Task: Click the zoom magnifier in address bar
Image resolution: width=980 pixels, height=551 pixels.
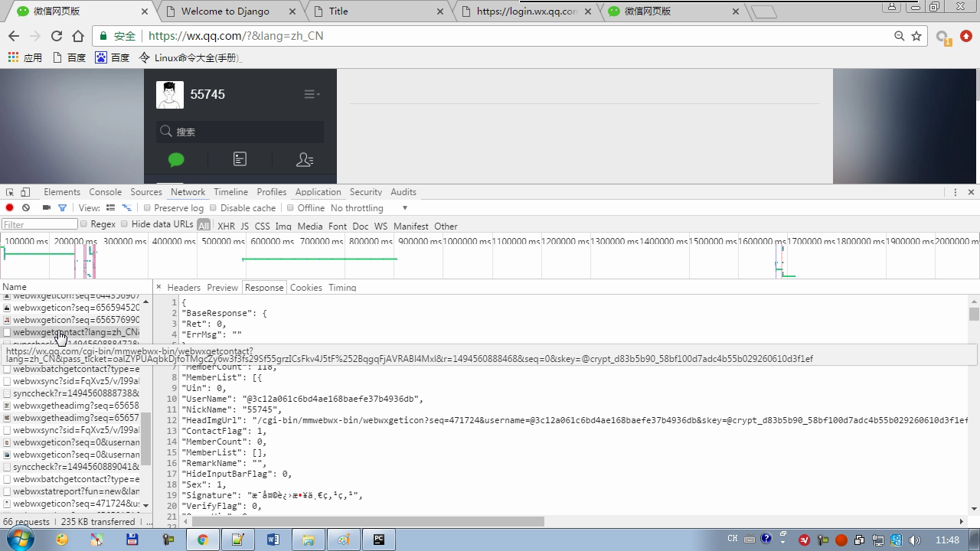Action: (x=900, y=36)
